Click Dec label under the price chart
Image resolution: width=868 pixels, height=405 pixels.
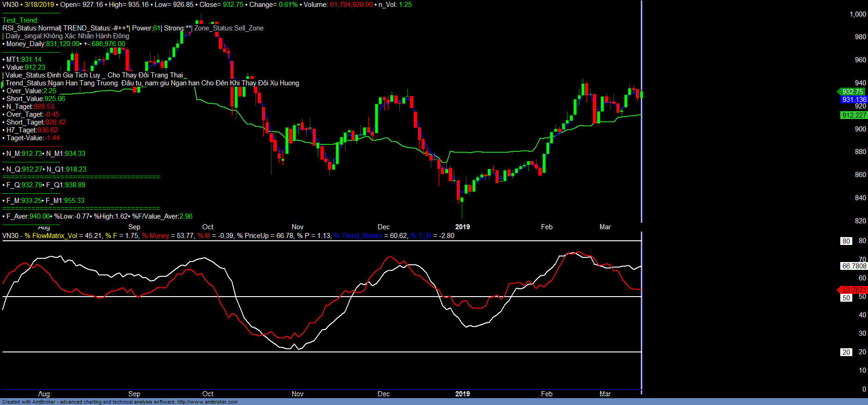383,227
